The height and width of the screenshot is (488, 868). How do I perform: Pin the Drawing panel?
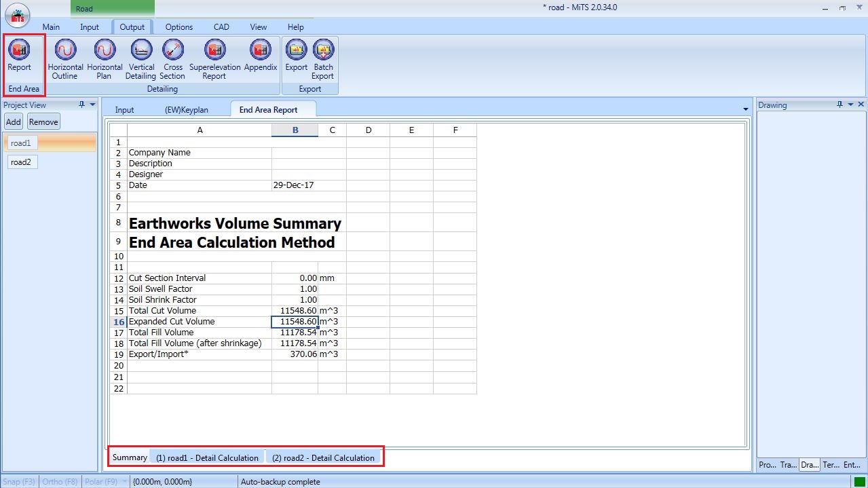point(839,105)
